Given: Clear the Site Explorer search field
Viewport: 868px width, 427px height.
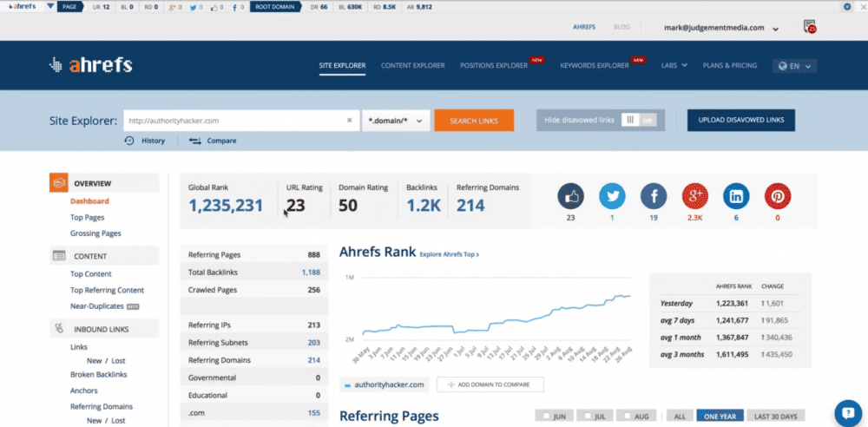Looking at the screenshot, I should point(349,120).
